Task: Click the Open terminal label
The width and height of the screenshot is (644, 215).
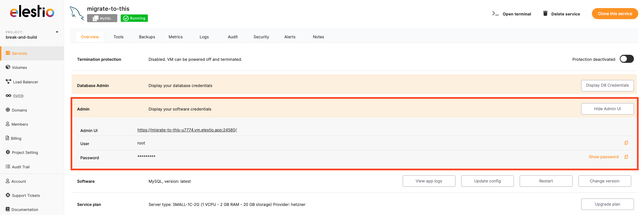Action: [x=517, y=14]
